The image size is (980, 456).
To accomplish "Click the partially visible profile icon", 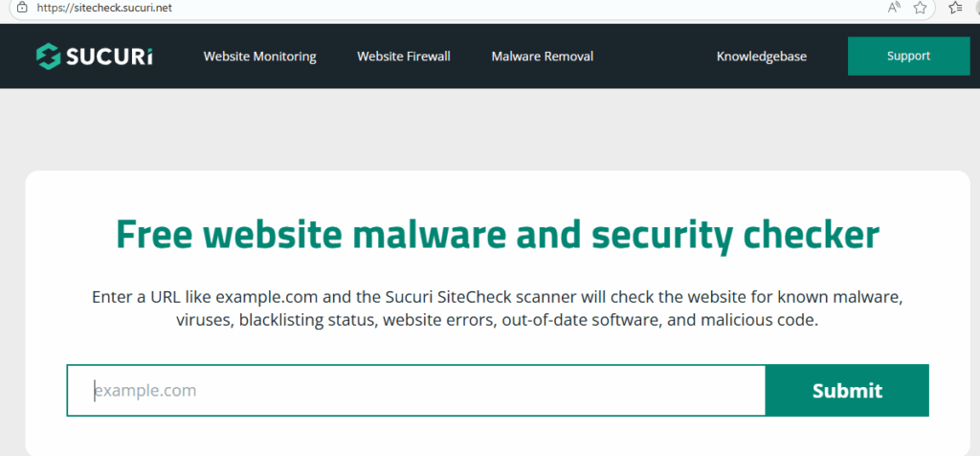I will (x=975, y=8).
